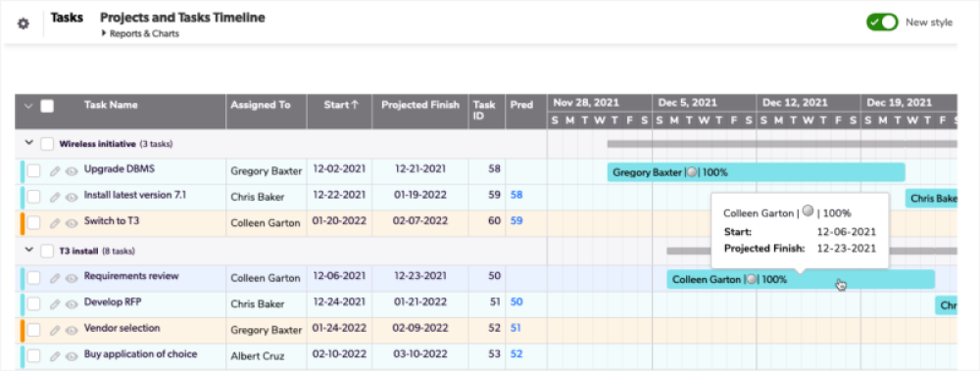Check the Wireless initiative group checkbox
The image size is (980, 371).
pos(47,144)
